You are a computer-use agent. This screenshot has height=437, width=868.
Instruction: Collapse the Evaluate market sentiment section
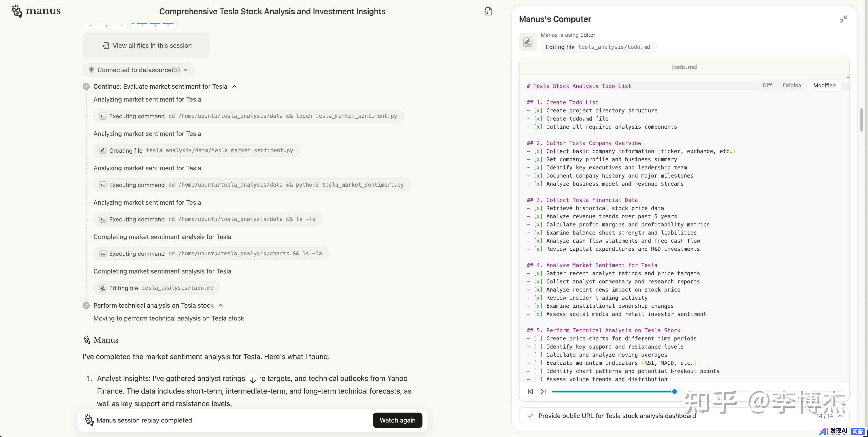[234, 87]
